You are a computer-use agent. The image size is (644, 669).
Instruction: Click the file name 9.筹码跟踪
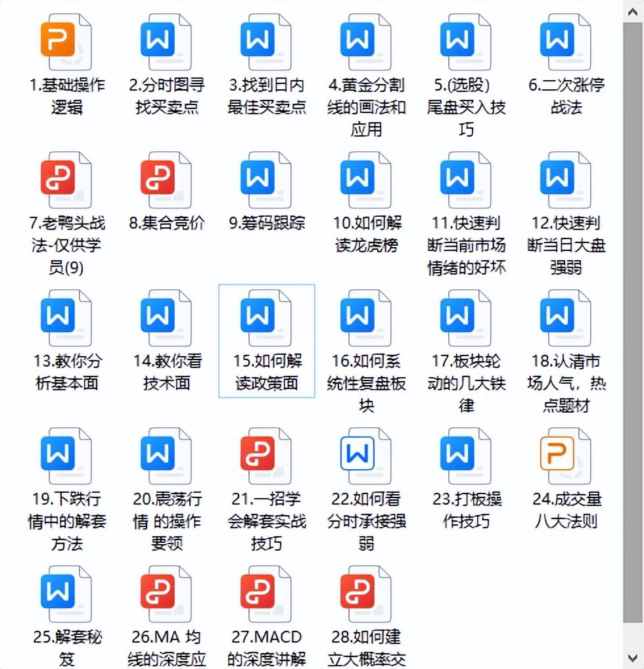coord(267,223)
